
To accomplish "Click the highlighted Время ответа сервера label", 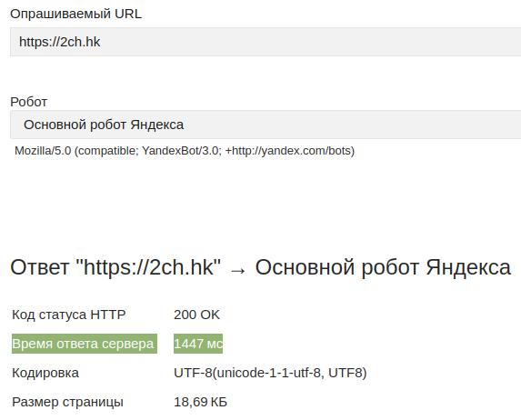I will [85, 344].
